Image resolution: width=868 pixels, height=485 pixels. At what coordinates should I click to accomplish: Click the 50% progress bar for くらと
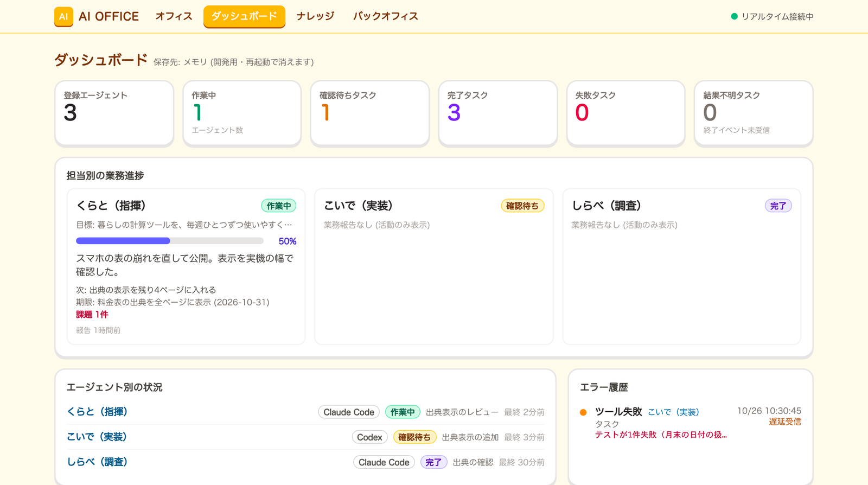[170, 241]
